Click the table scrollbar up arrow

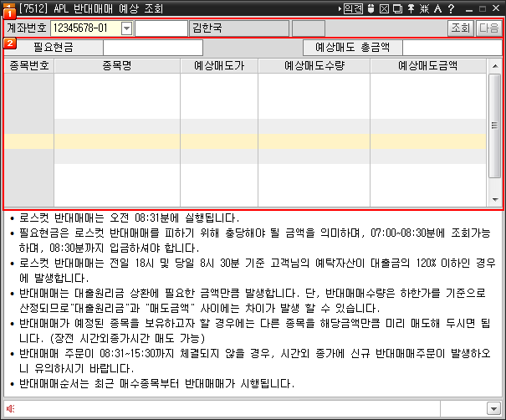[495, 66]
